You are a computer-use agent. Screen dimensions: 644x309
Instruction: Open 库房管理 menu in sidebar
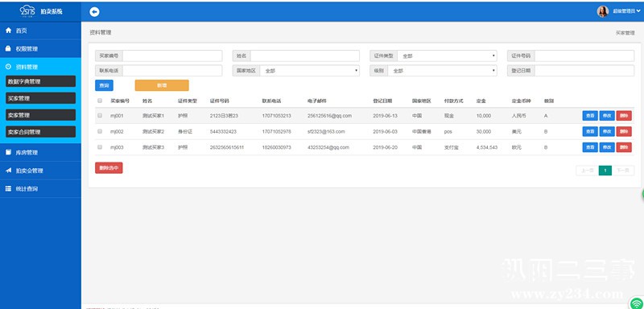click(x=41, y=152)
